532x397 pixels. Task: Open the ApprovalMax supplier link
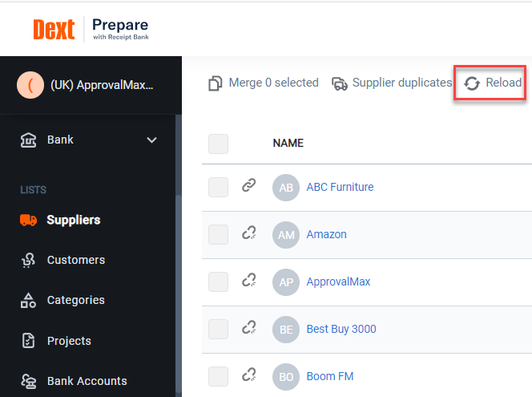(x=338, y=282)
